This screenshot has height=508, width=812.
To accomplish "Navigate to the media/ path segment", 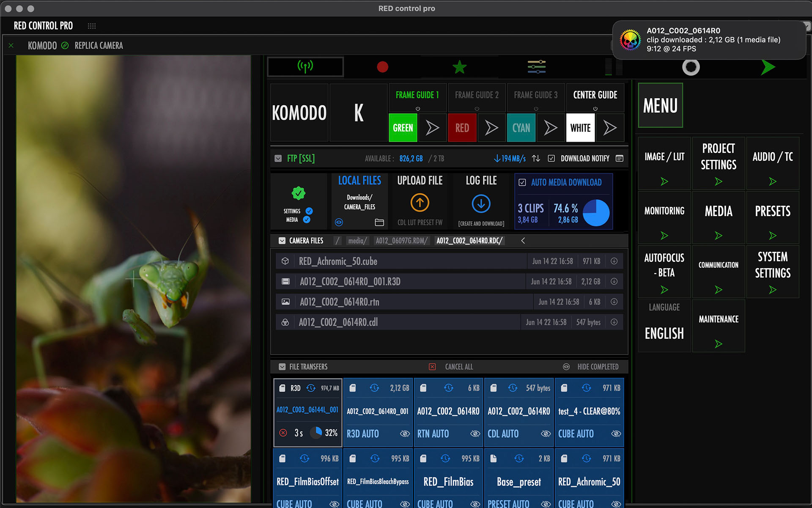I will coord(357,241).
